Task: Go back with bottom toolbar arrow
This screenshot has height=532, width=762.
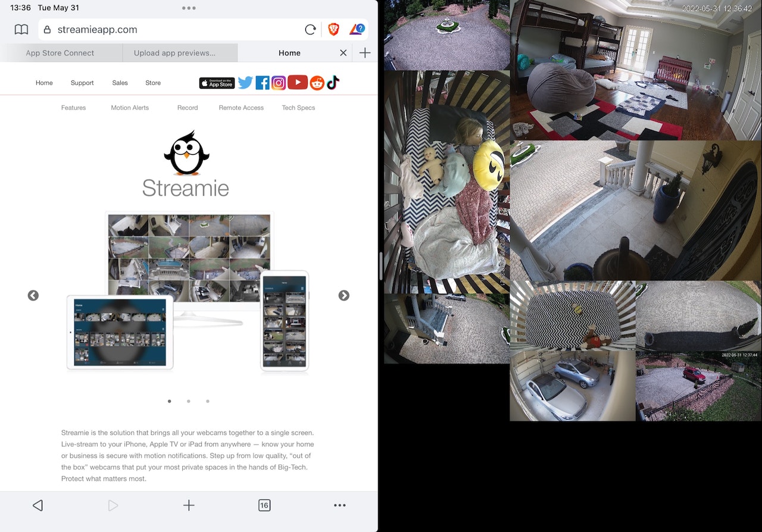Action: pyautogui.click(x=38, y=505)
